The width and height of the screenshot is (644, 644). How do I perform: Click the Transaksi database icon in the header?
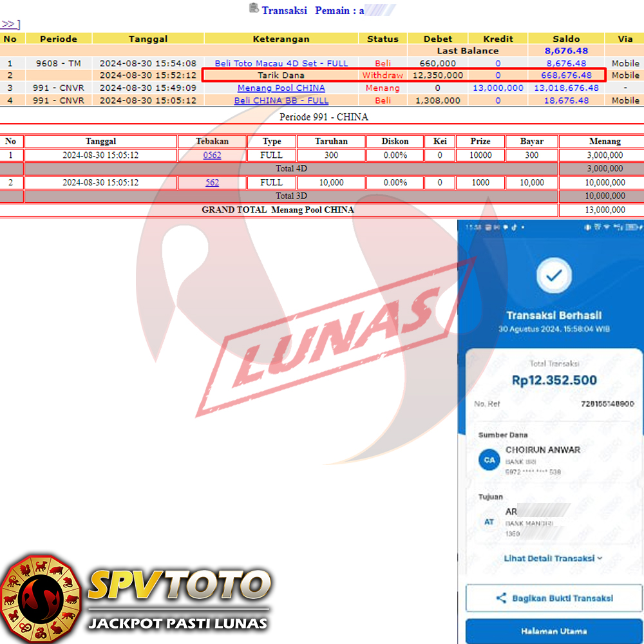point(254,9)
